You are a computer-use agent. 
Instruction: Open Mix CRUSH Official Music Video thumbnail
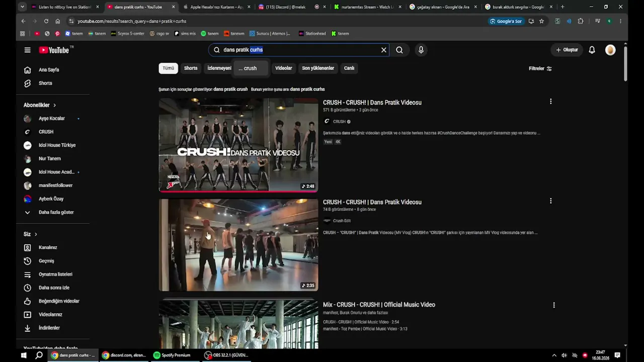click(x=238, y=324)
